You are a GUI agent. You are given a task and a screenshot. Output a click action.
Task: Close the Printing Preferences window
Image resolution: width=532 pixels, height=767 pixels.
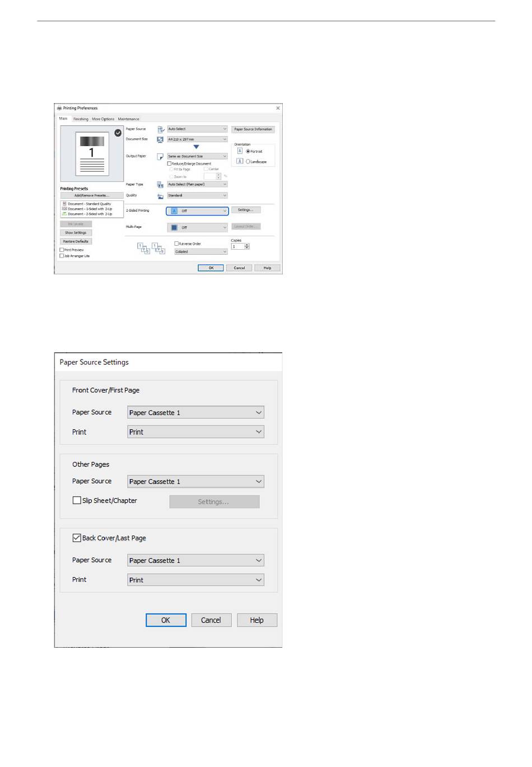pos(278,108)
